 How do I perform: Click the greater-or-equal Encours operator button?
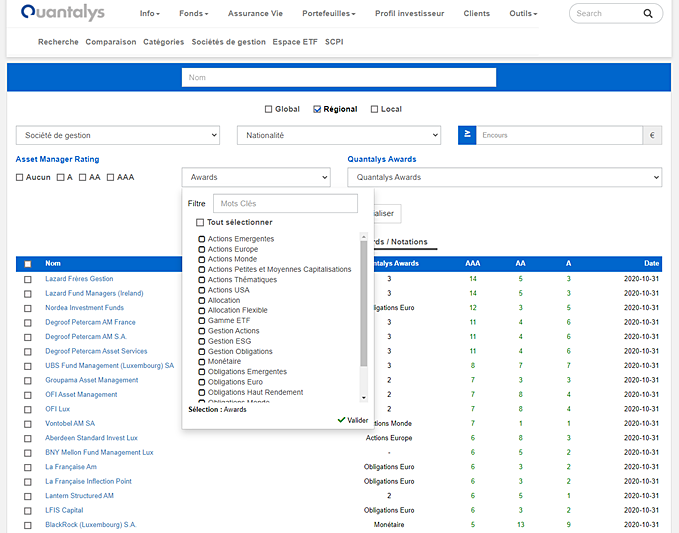click(x=467, y=135)
